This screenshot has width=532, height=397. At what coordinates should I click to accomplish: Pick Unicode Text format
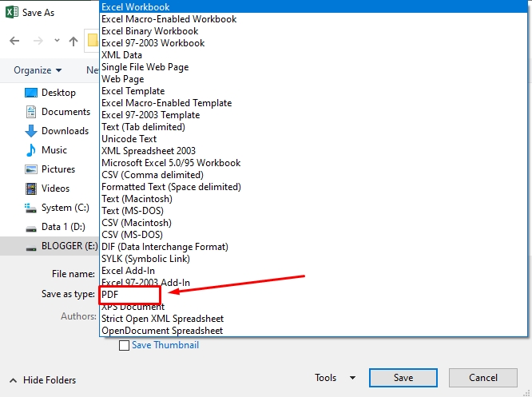[313, 139]
